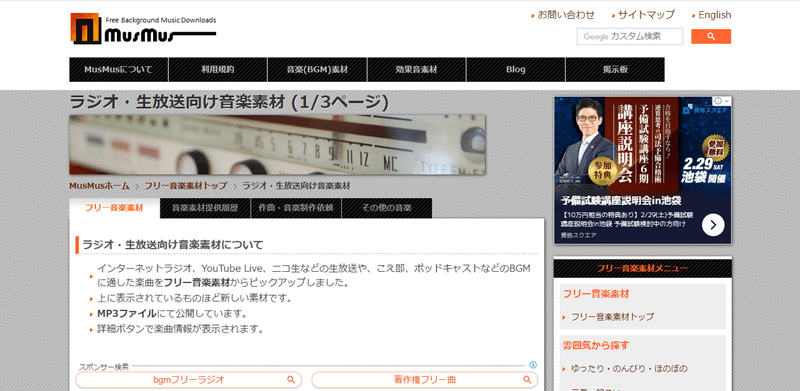This screenshot has height=391, width=800.
Task: Click bgmフリーラジオ sponsor search
Action: pos(189,380)
